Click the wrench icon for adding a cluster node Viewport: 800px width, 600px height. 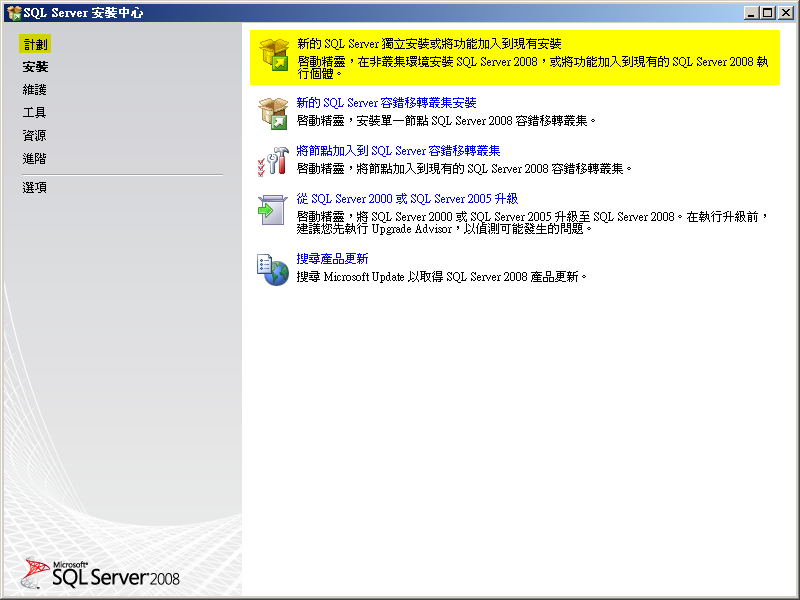pos(272,160)
